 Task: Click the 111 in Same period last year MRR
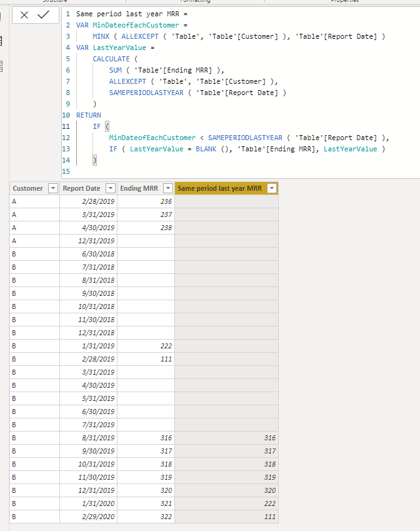coord(226,517)
